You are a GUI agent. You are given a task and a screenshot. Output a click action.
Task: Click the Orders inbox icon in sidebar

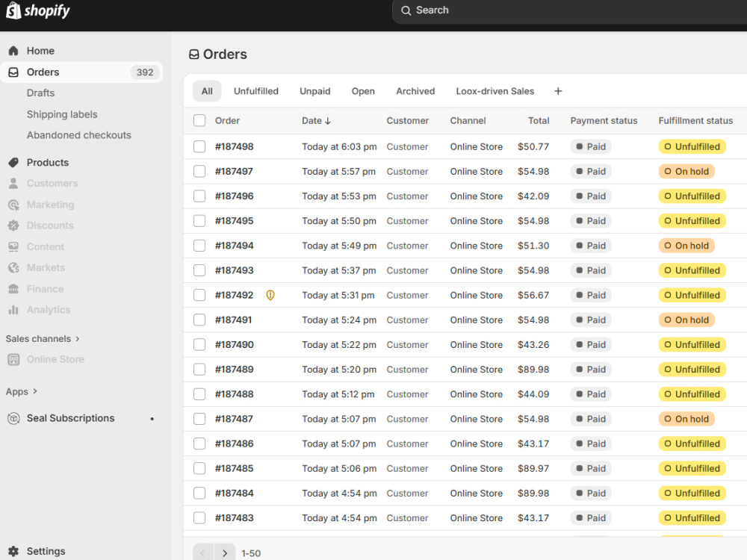tap(13, 72)
